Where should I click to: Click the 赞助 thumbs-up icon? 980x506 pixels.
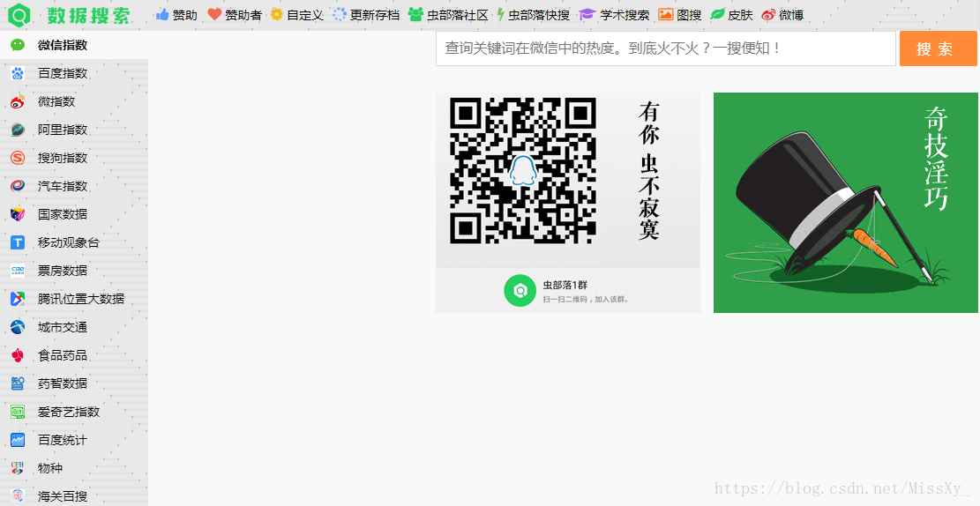162,14
